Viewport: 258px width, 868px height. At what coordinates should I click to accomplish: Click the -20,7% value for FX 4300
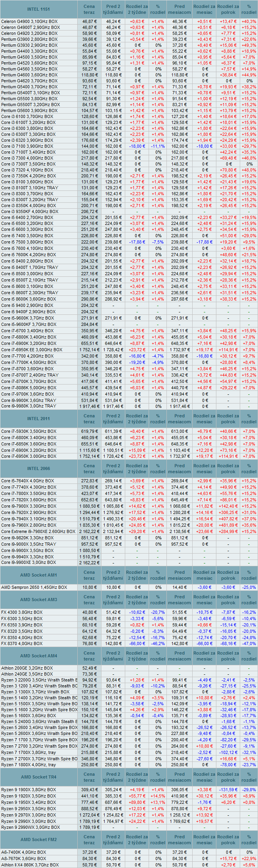click(158, 612)
